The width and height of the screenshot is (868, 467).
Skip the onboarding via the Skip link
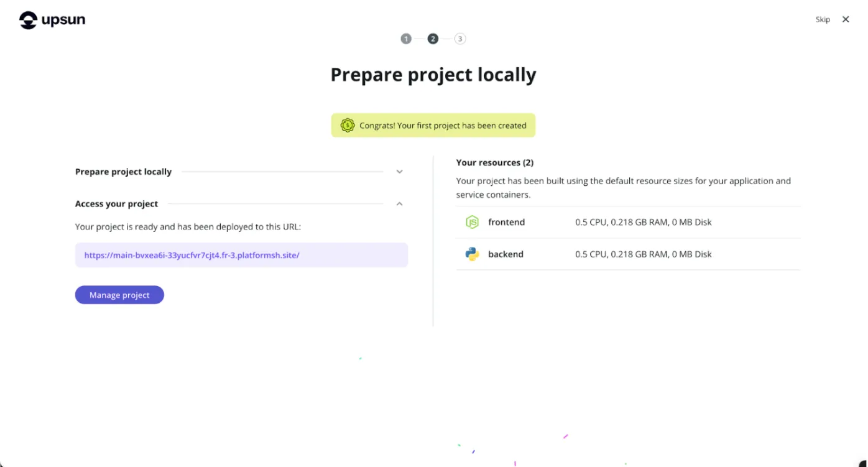click(823, 19)
